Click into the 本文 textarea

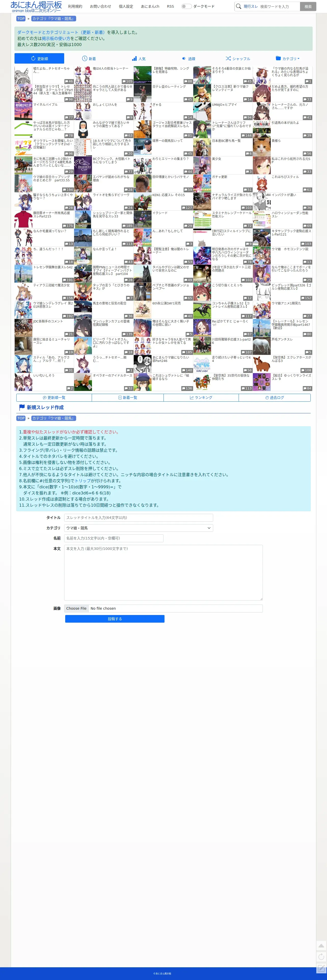click(x=163, y=573)
